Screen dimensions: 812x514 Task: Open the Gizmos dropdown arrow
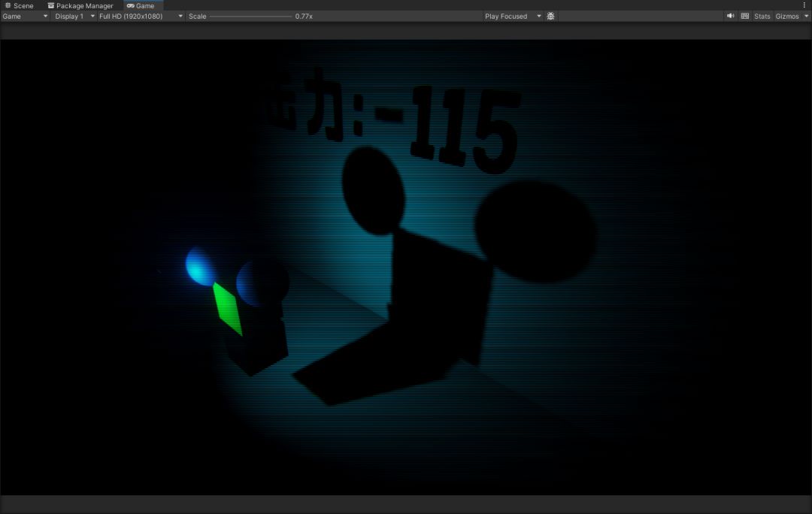click(x=806, y=17)
